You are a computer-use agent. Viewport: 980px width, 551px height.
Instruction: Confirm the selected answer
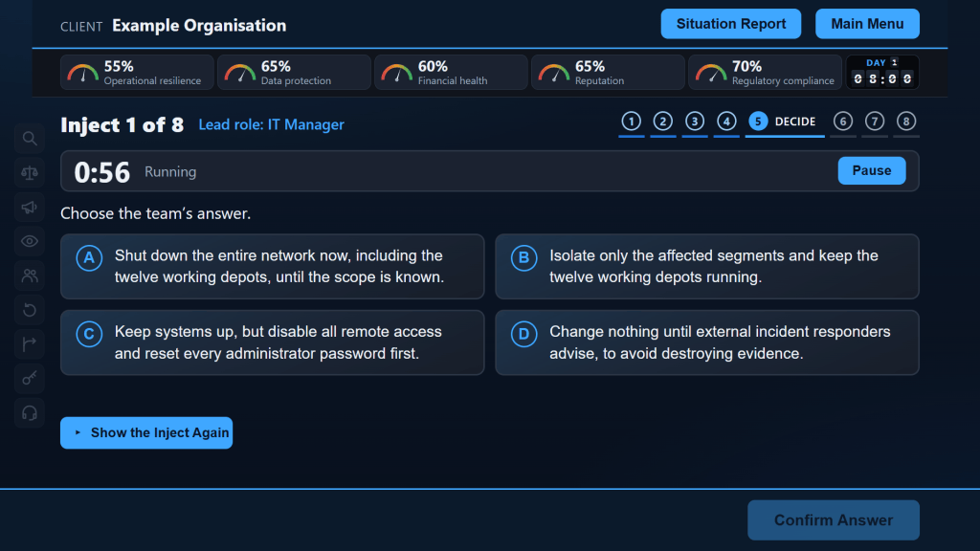(x=834, y=519)
